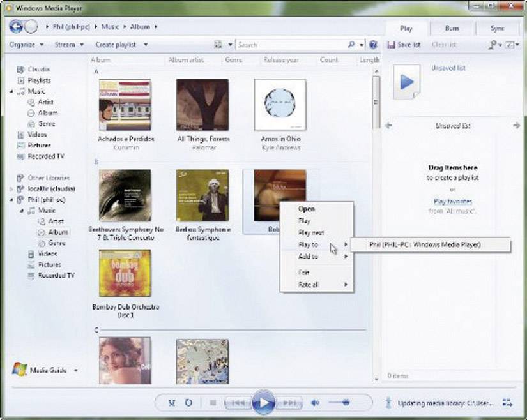Click Music in the breadcrumb path
This screenshot has width=527, height=420.
pyautogui.click(x=111, y=27)
